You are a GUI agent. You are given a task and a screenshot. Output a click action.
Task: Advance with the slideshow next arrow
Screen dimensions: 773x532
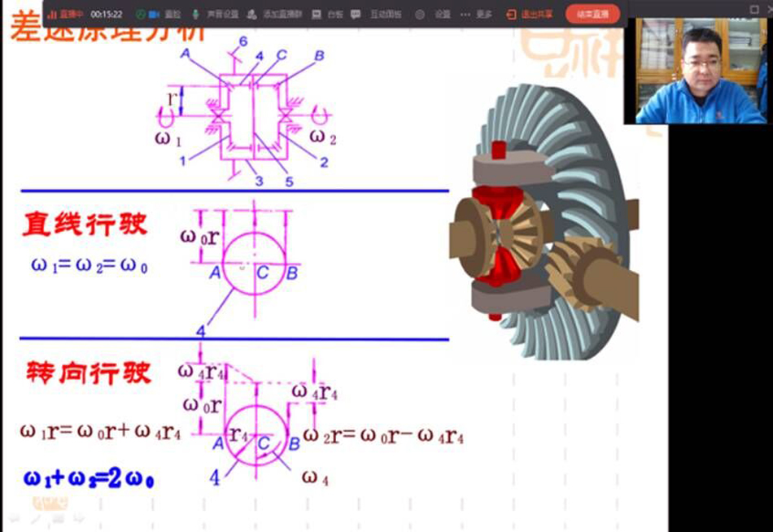(77, 517)
